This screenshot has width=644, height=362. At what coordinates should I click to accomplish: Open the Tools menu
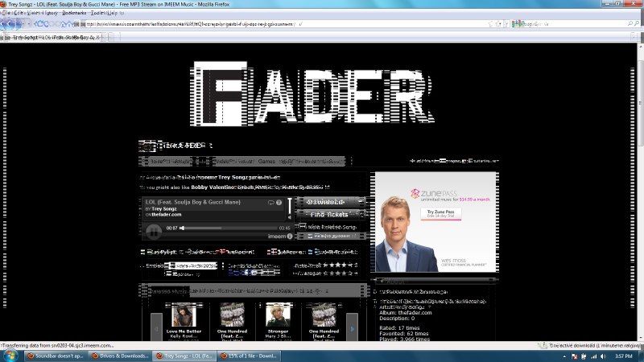[97, 13]
